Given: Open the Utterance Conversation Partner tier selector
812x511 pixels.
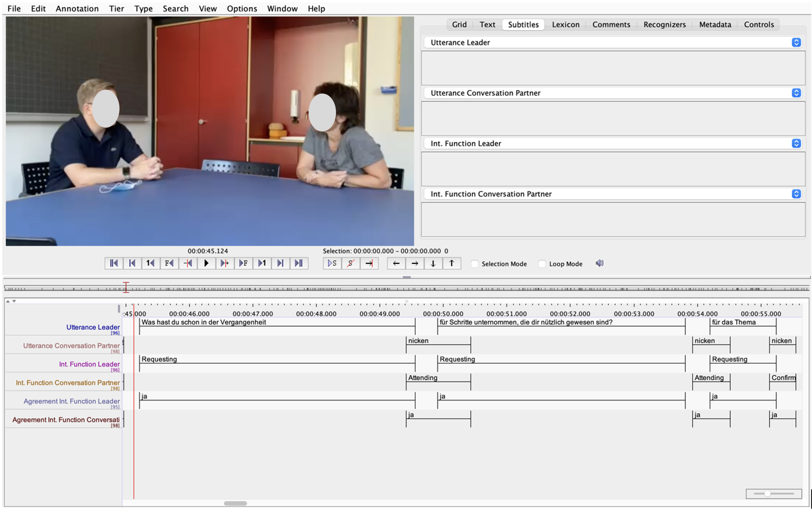Looking at the screenshot, I should pos(796,93).
